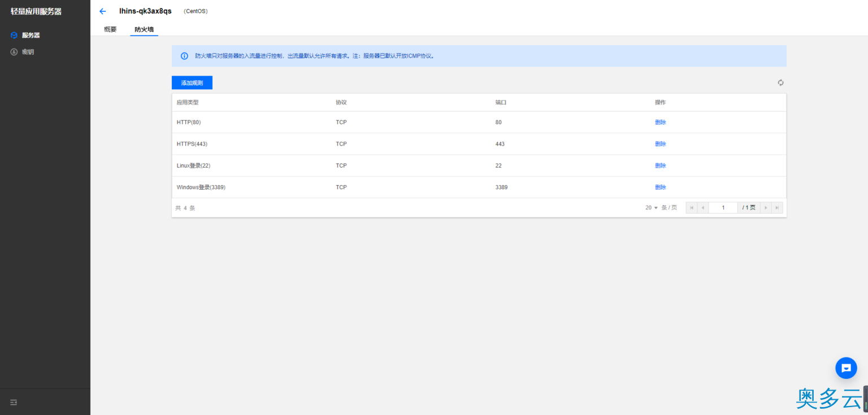Collapse the sidebar using bottom-left menu icon
The height and width of the screenshot is (415, 868).
(14, 402)
